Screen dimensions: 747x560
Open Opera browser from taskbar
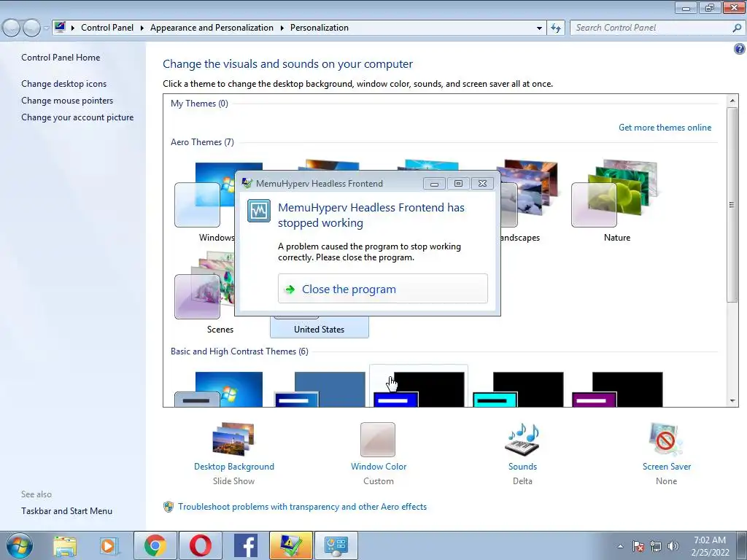click(x=200, y=545)
